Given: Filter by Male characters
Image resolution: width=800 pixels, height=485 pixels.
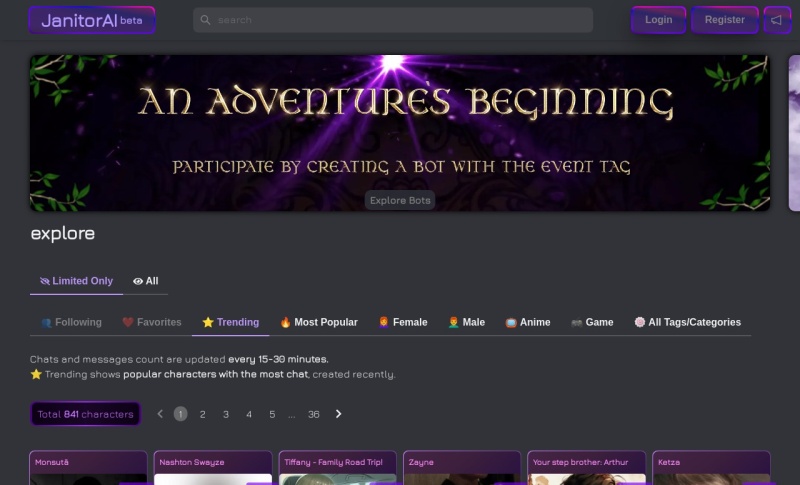Looking at the screenshot, I should point(466,322).
